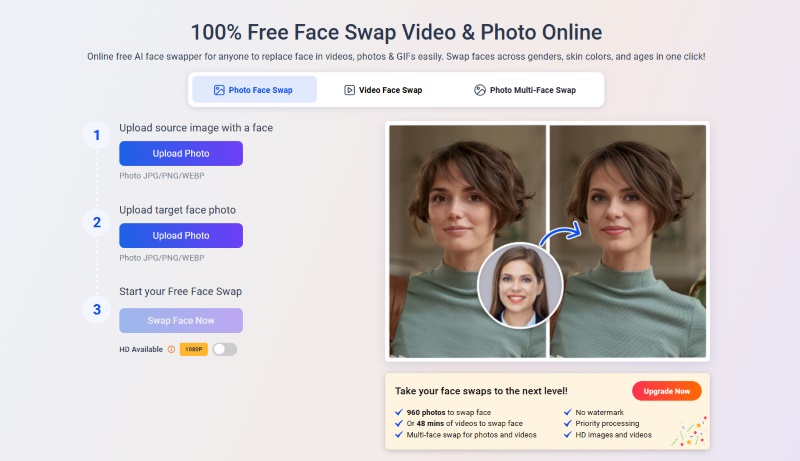Click the Multi-Face Swap faces icon

(x=480, y=90)
